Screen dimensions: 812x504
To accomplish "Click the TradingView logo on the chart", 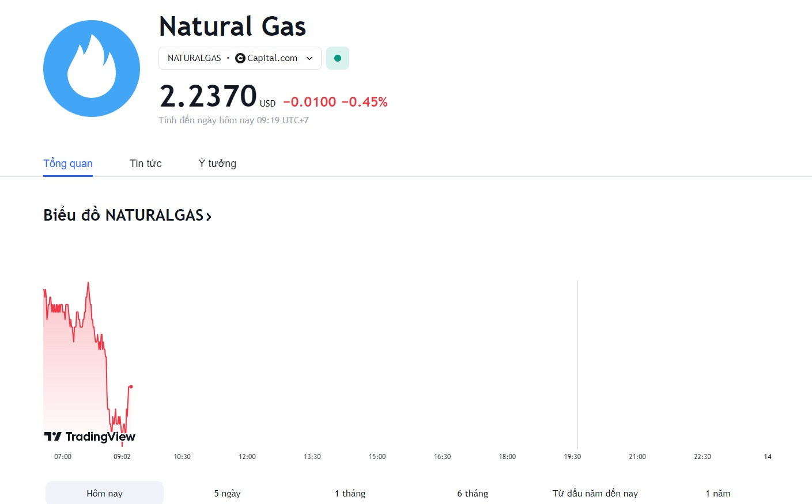I will tap(90, 437).
